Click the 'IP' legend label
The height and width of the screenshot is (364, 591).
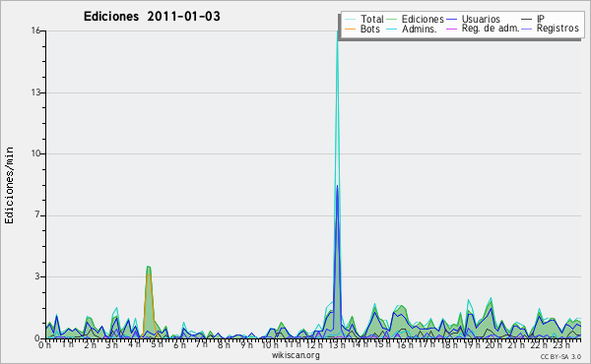tap(541, 19)
